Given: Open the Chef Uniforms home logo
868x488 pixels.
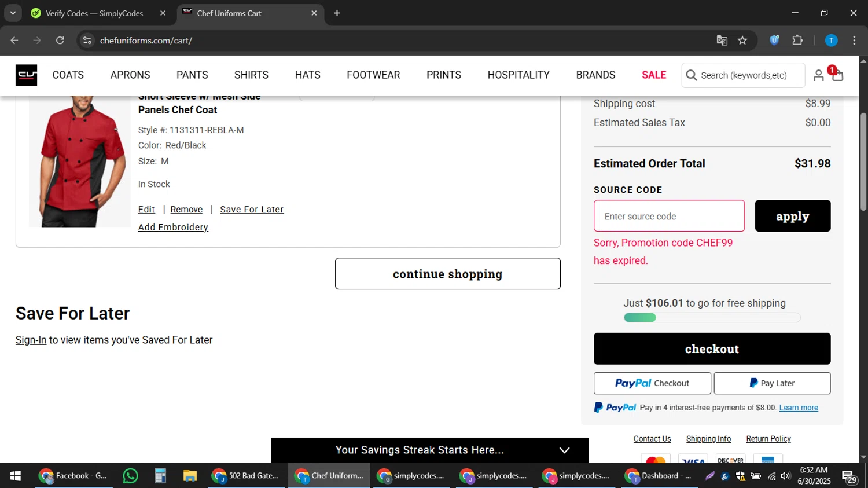Looking at the screenshot, I should (x=26, y=75).
